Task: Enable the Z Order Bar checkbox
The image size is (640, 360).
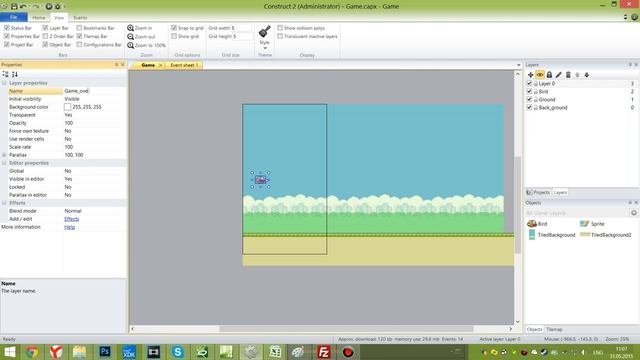Action: tap(45, 36)
